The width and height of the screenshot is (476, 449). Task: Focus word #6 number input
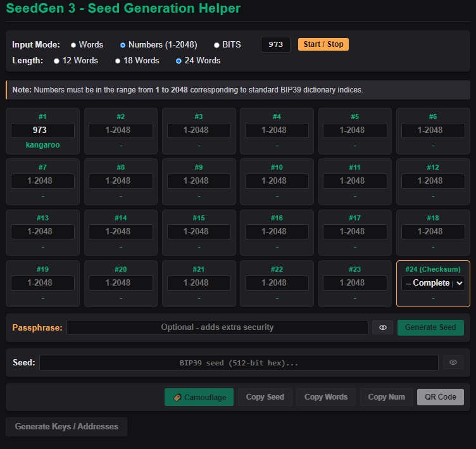point(433,130)
